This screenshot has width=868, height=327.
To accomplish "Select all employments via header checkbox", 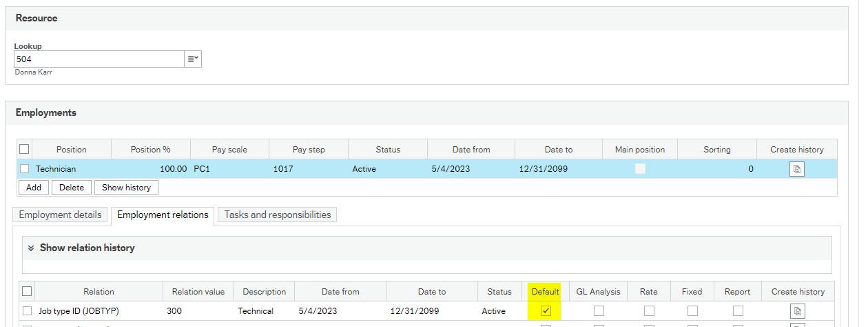I will 25,149.
